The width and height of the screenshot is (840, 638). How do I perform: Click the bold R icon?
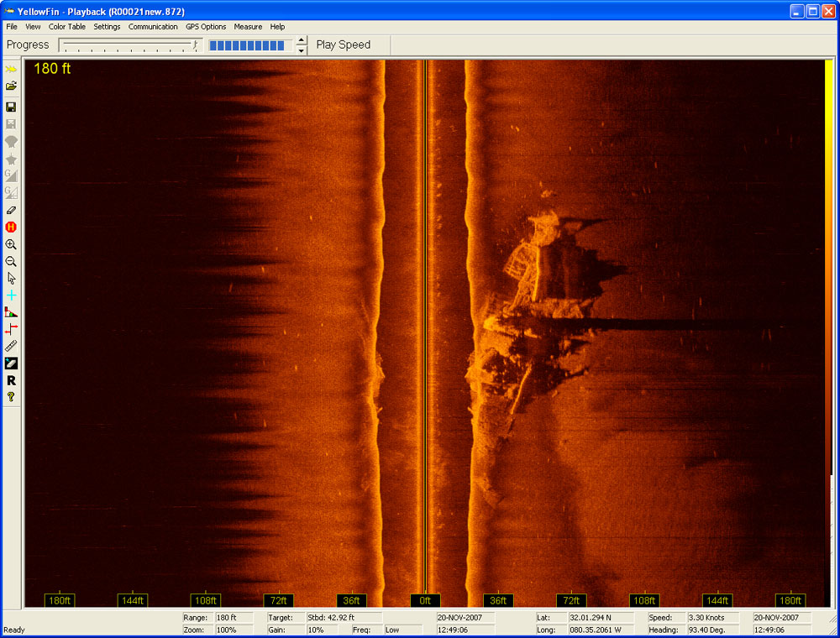coord(11,380)
